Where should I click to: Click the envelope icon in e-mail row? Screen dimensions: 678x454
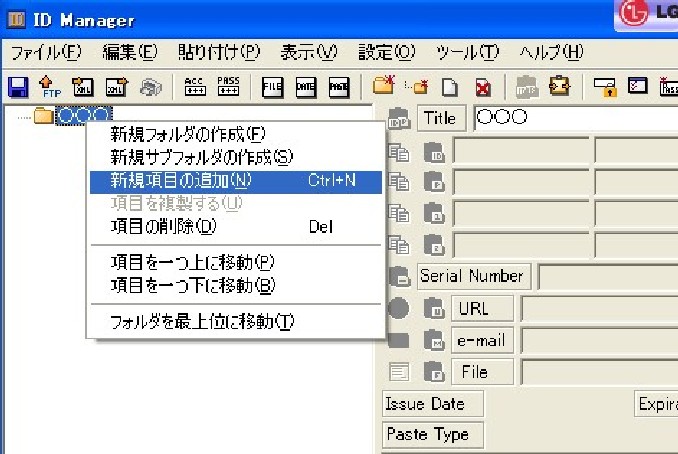pyautogui.click(x=399, y=340)
